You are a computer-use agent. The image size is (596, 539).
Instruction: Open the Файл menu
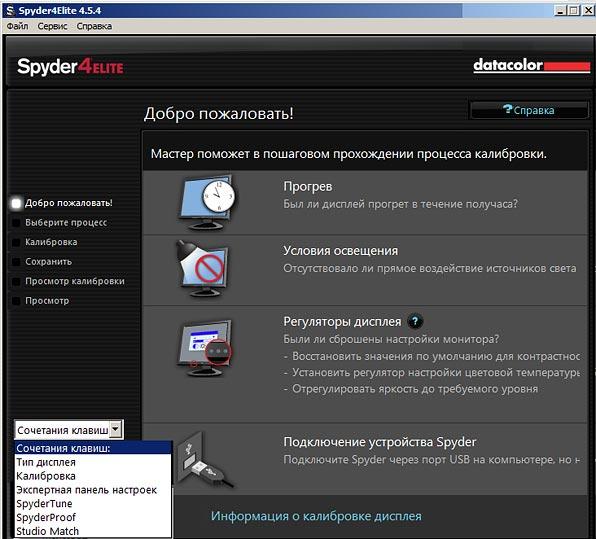[x=17, y=26]
